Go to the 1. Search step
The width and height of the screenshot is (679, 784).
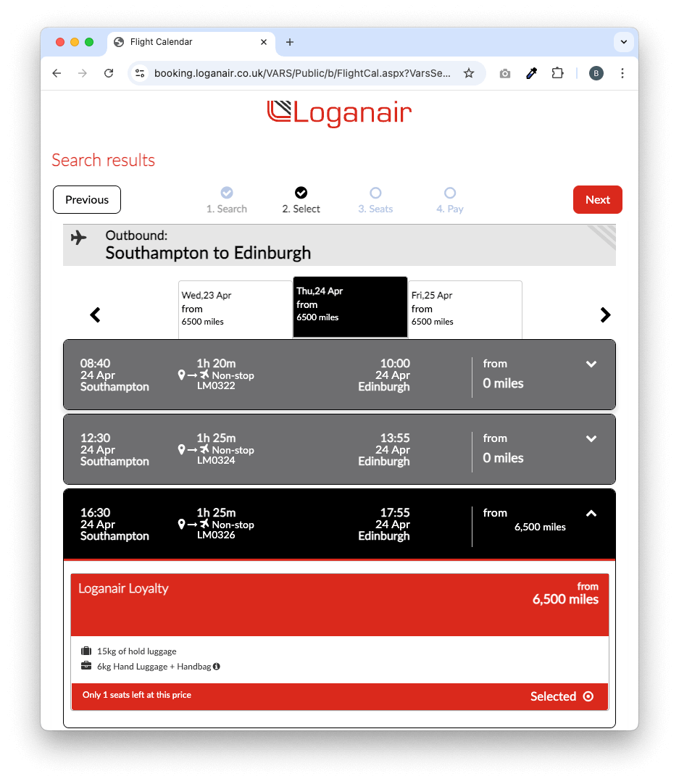[x=227, y=199]
